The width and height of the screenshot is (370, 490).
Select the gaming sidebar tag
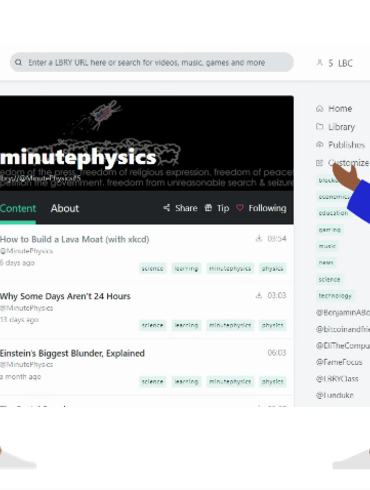pos(330,230)
